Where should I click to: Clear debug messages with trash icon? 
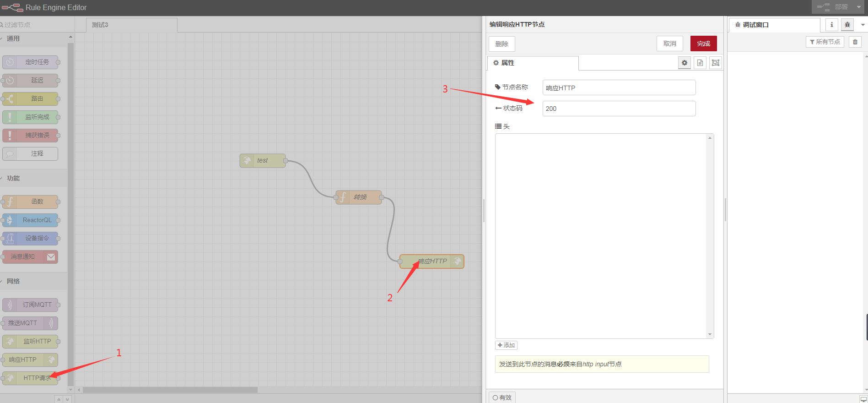(x=855, y=42)
